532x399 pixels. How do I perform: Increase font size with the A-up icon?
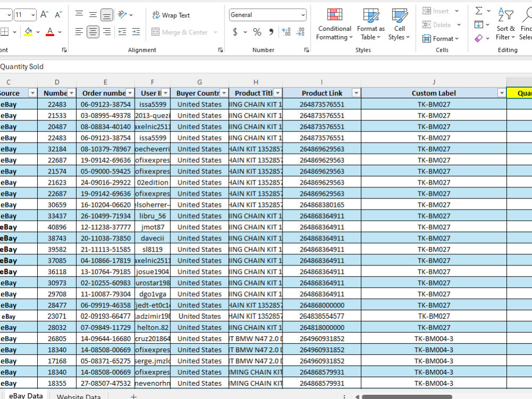(44, 14)
